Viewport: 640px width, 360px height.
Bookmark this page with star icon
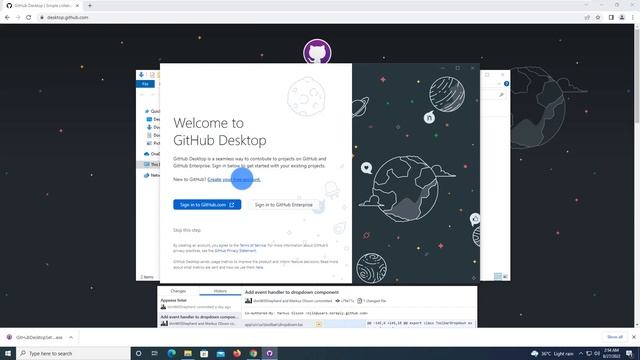click(x=598, y=18)
